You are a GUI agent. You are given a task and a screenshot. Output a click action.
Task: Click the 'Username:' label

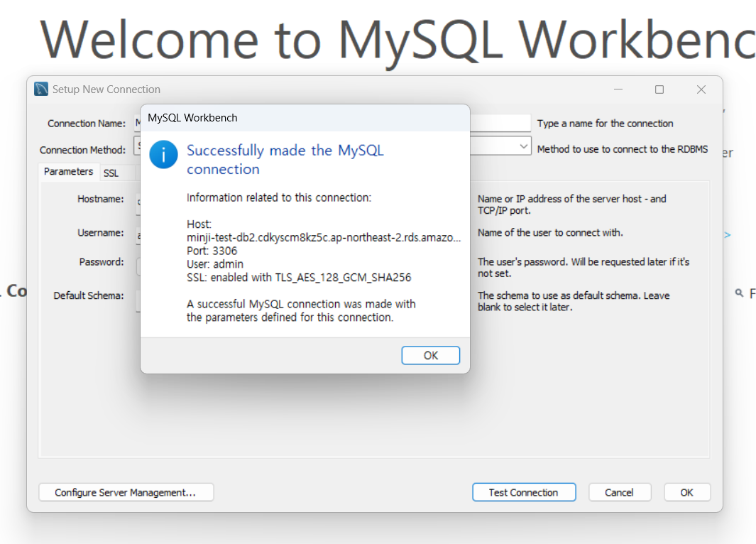101,233
